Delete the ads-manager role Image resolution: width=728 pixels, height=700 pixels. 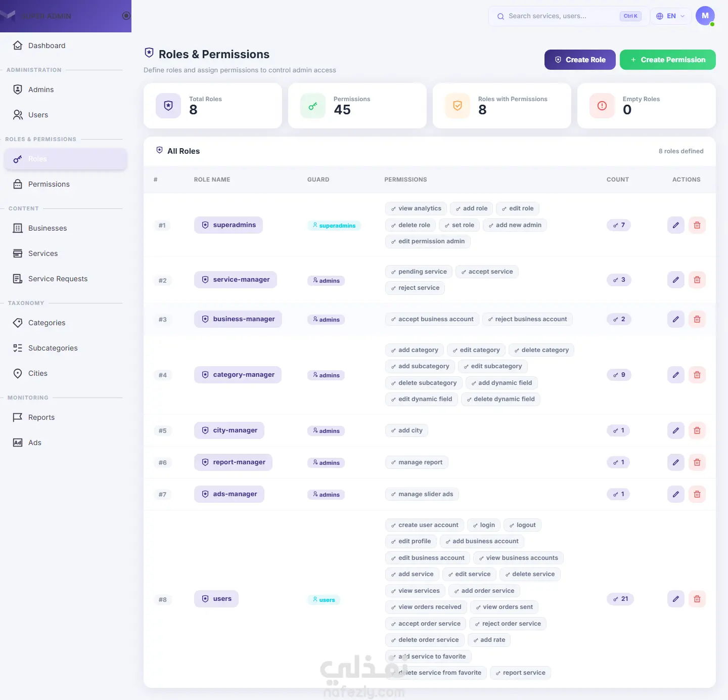click(x=697, y=494)
